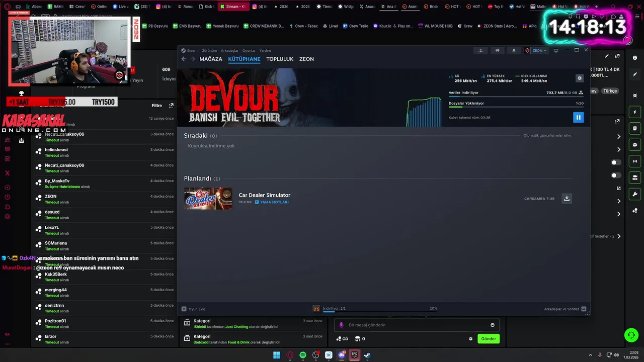Click pencil edit icon in Kick right sidebar
Image resolution: width=644 pixels, height=362 pixels.
click(x=635, y=74)
